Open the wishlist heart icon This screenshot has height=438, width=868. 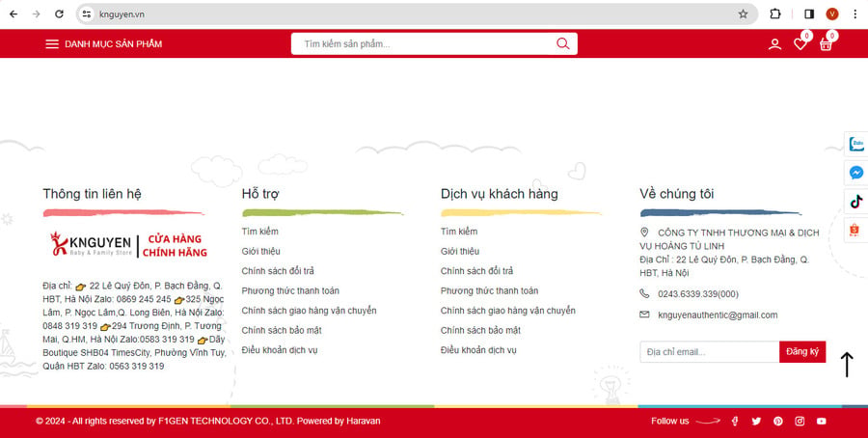[800, 43]
